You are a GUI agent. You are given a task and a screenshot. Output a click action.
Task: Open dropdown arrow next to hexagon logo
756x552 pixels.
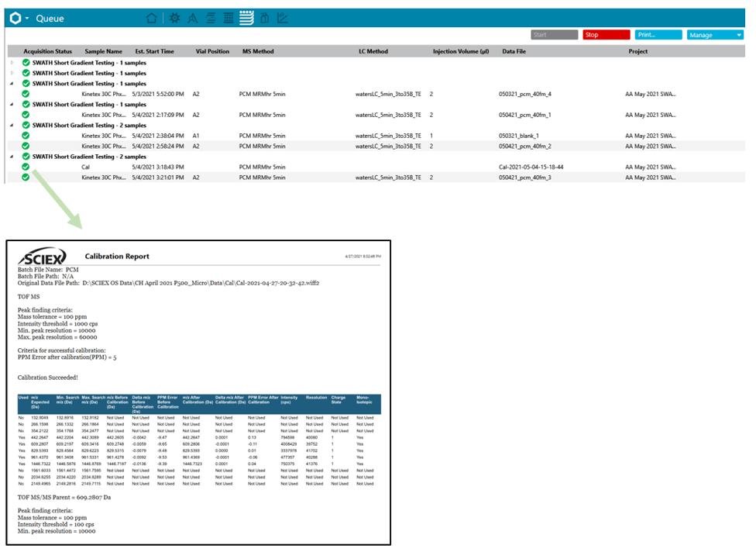coord(27,18)
